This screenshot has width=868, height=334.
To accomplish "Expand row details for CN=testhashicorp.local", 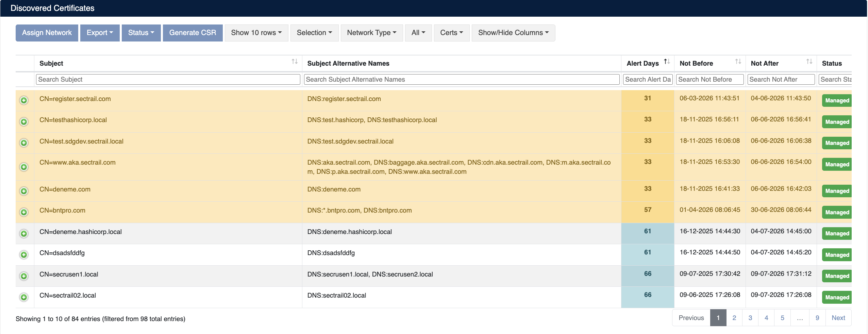I will [24, 122].
